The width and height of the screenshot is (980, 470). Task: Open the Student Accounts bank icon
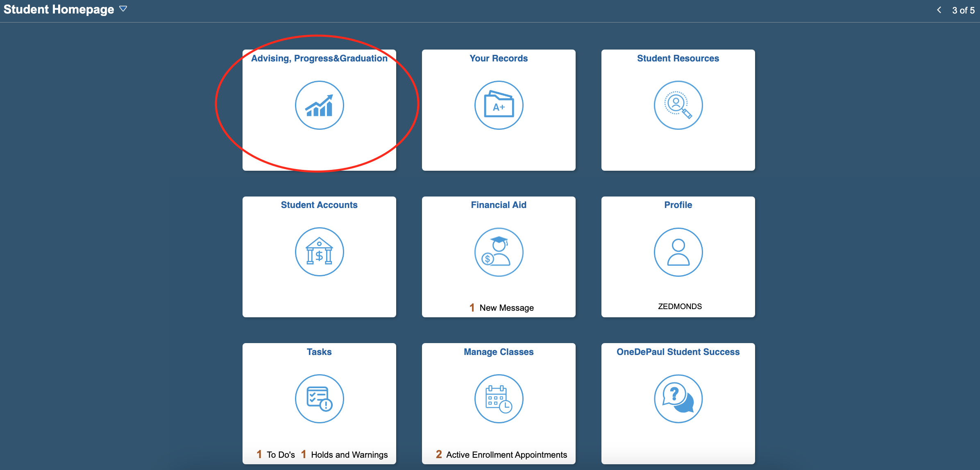point(319,252)
